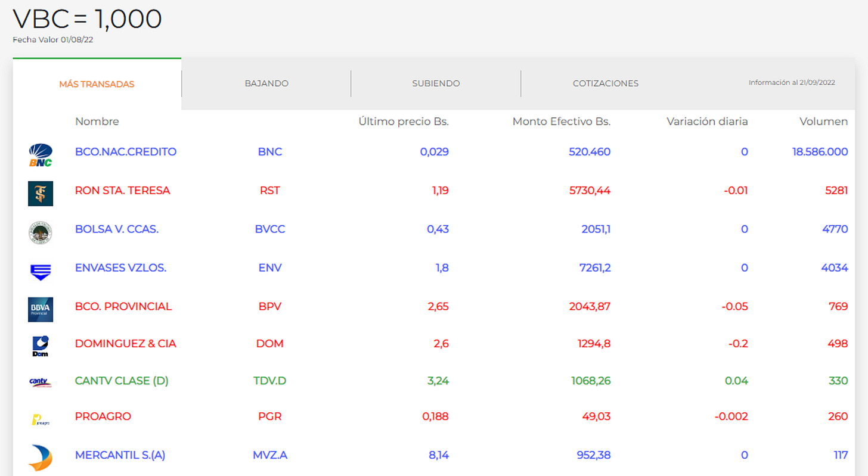
Task: Click the BBVA Provincial logo icon
Action: [41, 309]
